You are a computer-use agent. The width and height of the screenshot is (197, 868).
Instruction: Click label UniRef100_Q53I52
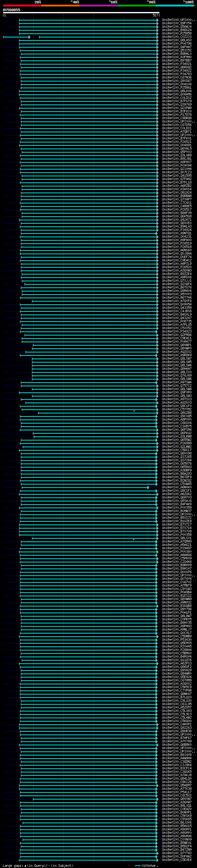pyautogui.click(x=177, y=50)
